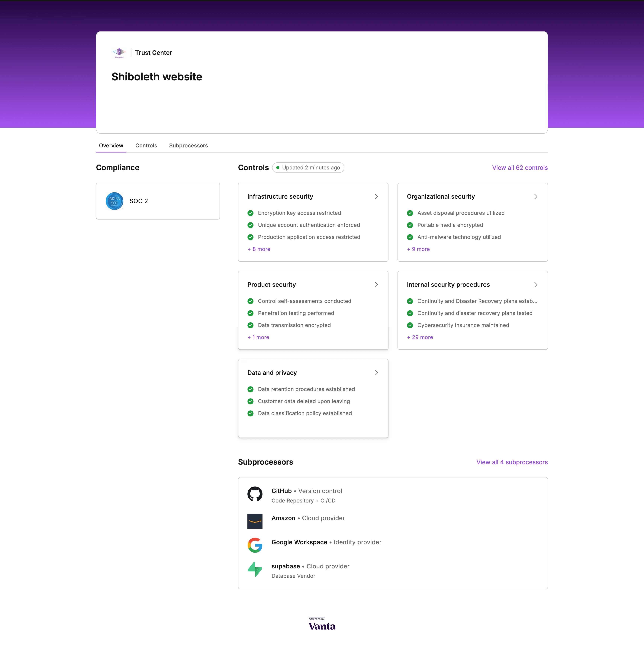Click the supabase lightning bolt icon
This screenshot has width=644, height=645.
255,569
